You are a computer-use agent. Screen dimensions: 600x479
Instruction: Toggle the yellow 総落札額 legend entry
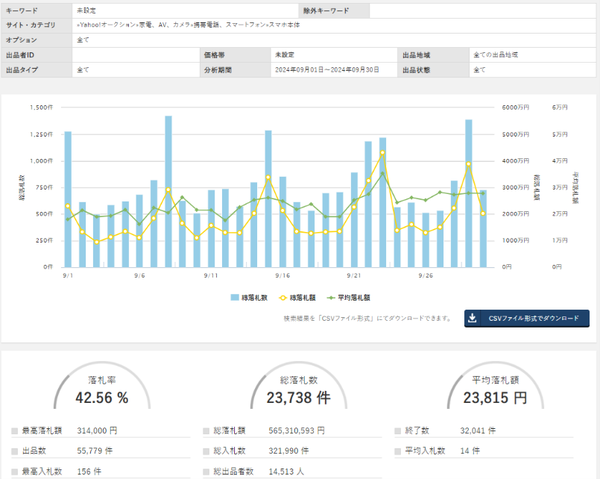[297, 298]
